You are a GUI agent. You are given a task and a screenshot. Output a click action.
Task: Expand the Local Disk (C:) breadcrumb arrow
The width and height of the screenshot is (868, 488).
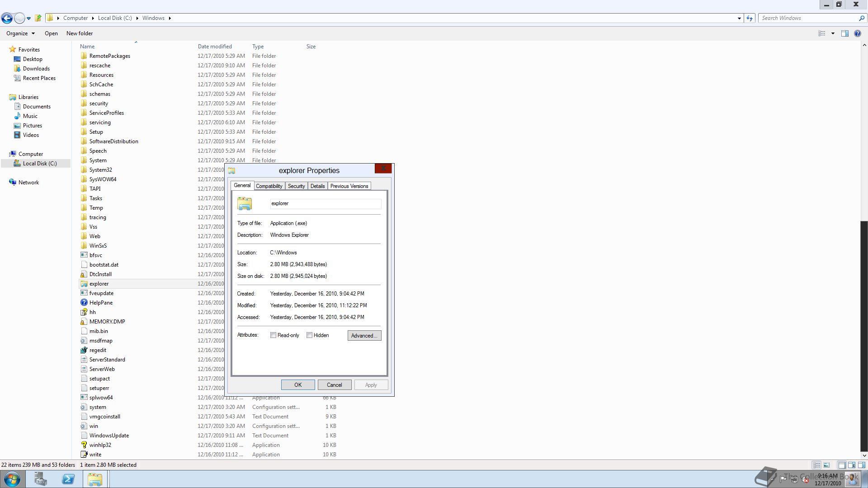[137, 18]
